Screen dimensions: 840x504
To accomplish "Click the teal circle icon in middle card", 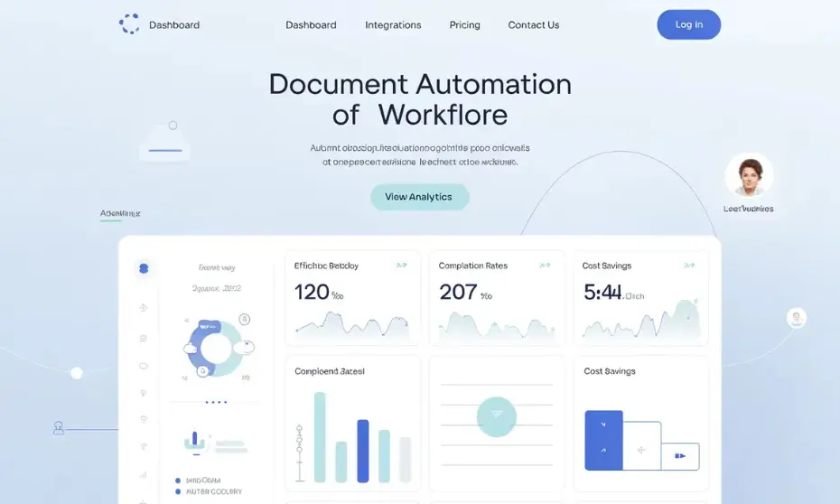I will click(496, 415).
